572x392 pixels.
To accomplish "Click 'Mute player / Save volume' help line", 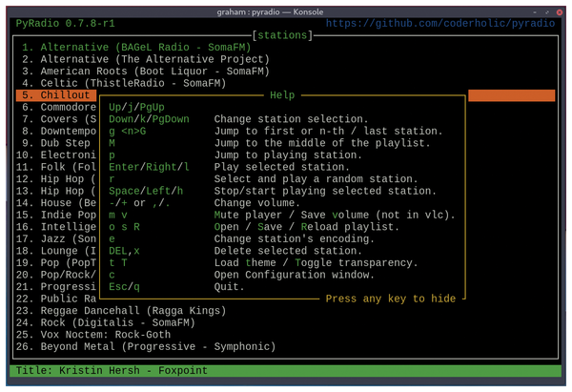I will [335, 216].
